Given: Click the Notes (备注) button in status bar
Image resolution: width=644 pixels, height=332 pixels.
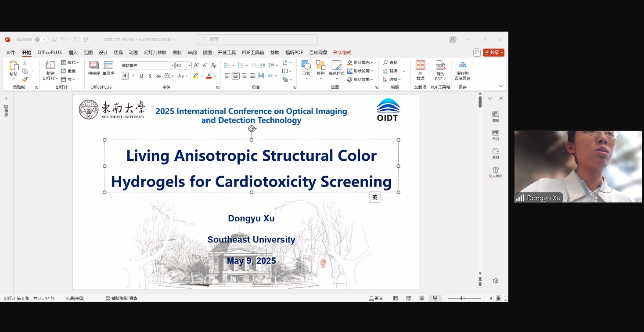Looking at the screenshot, I should [x=376, y=298].
